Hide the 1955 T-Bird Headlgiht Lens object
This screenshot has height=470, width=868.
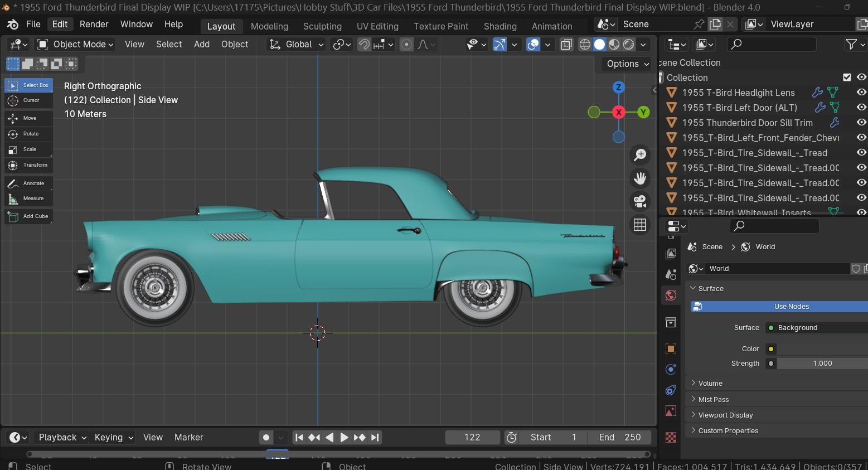click(861, 93)
